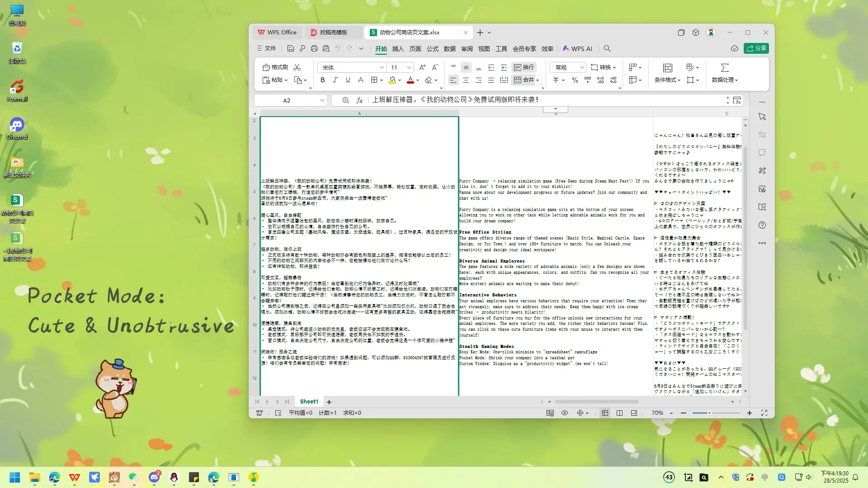Click the green 分享 share button

[x=756, y=48]
